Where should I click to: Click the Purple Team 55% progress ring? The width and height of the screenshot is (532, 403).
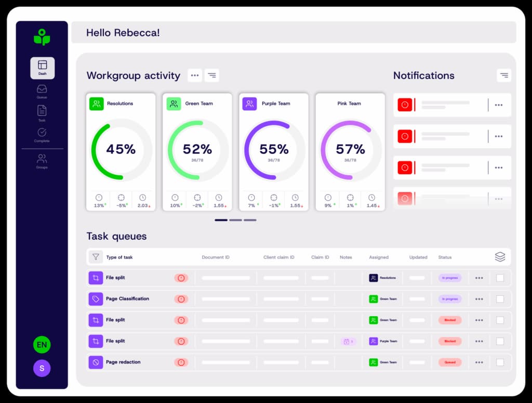274,150
